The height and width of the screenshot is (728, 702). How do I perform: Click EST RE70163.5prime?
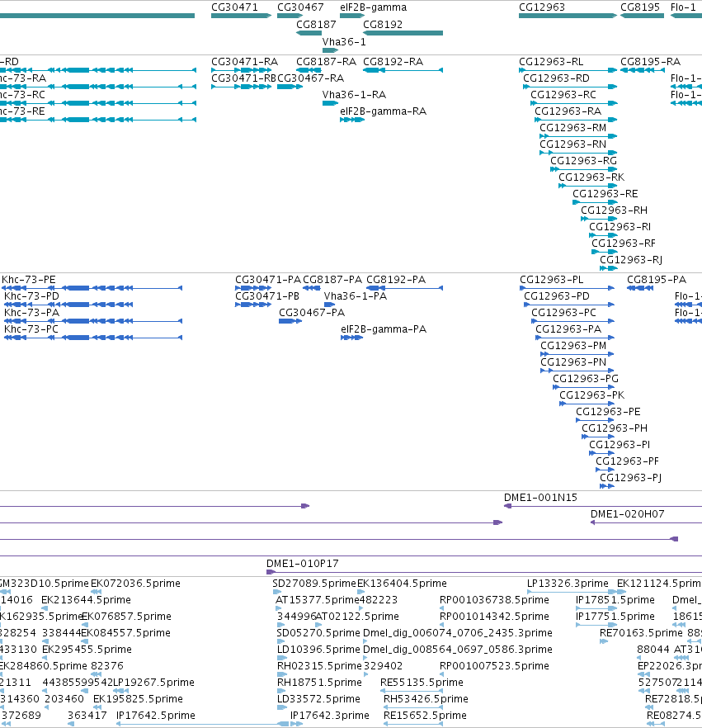641,633
